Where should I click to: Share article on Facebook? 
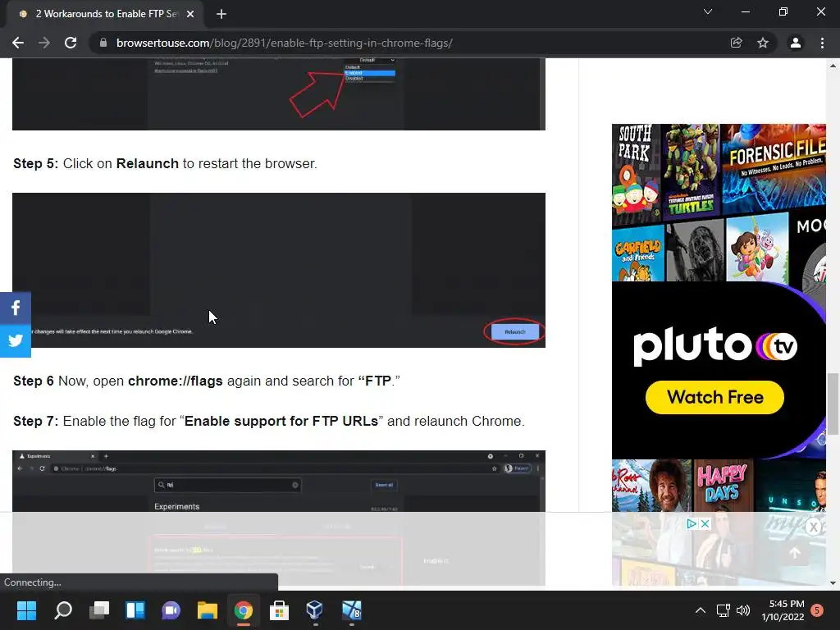[x=16, y=308]
